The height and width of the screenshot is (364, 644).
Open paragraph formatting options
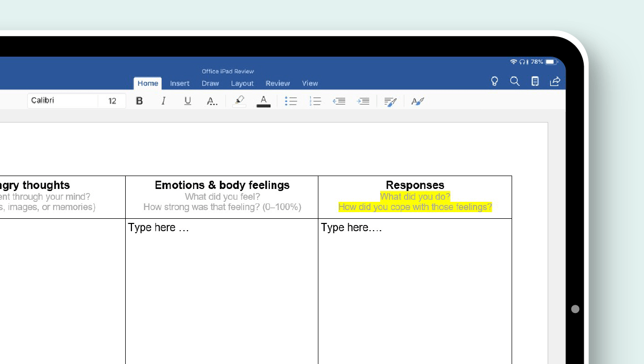391,101
